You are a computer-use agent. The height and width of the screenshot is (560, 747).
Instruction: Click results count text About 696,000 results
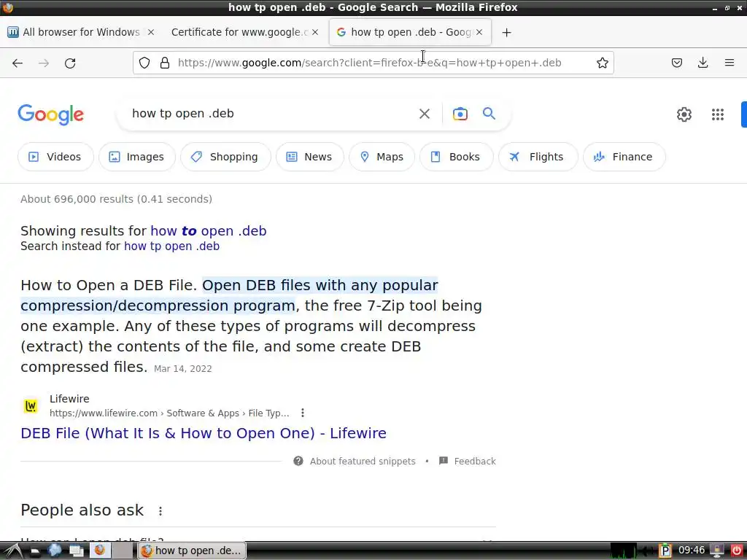(x=116, y=199)
